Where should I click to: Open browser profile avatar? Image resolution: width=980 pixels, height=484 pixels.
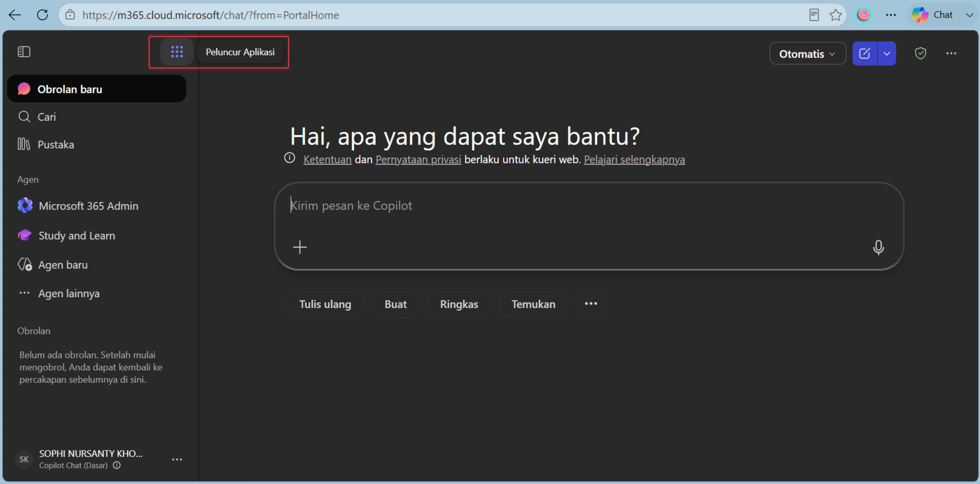point(864,15)
